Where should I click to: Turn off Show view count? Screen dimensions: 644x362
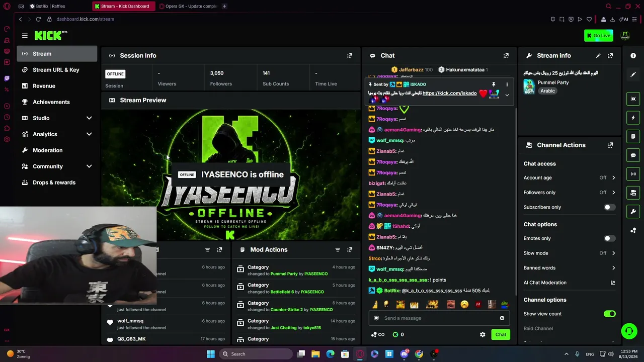(x=609, y=314)
